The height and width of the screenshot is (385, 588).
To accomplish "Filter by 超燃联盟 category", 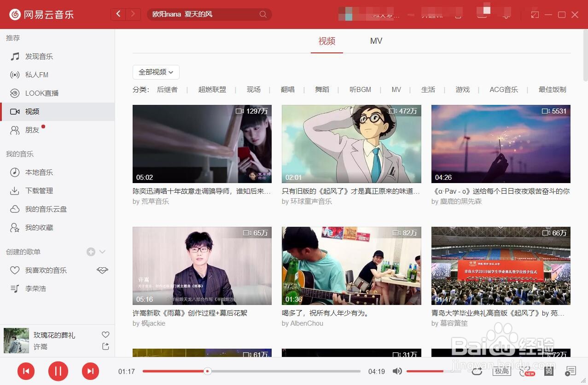I will click(x=212, y=90).
